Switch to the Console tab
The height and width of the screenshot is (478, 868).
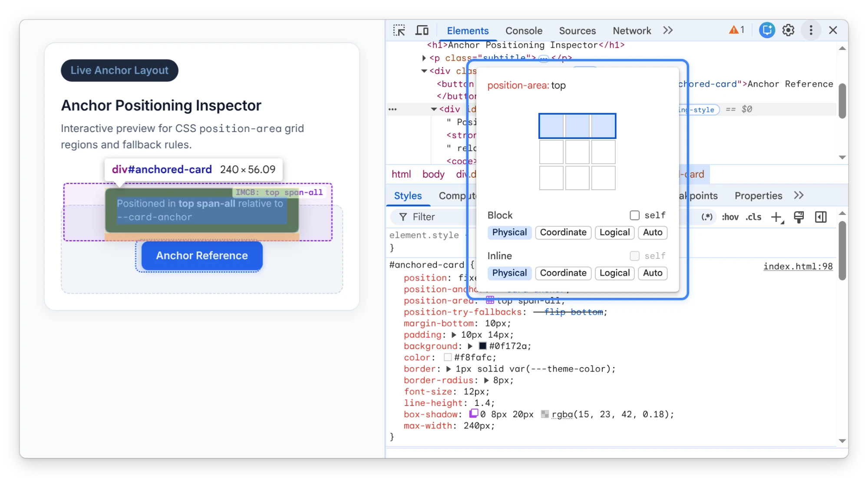(524, 31)
